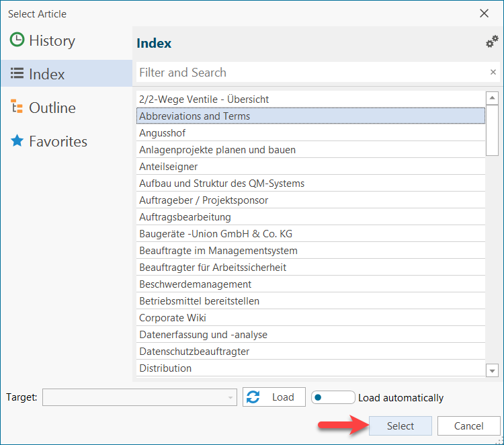The image size is (504, 445).
Task: Pick the Beschwerdemanagement entry
Action: 195,284
